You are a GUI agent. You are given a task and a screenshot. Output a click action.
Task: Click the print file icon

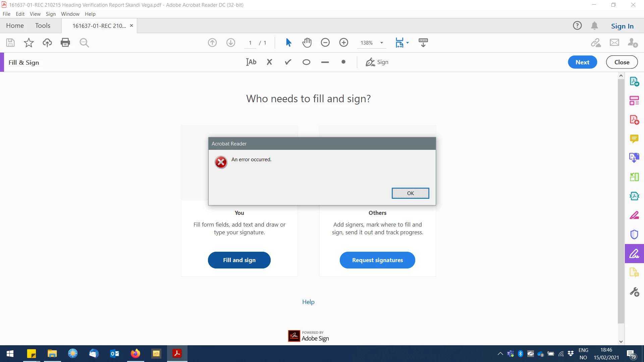point(65,43)
